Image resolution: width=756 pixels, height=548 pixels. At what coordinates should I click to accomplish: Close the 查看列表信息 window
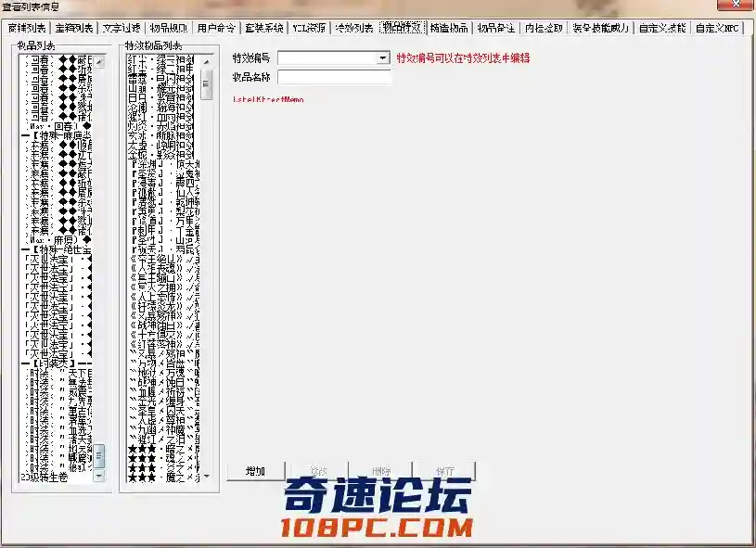pos(736,4)
